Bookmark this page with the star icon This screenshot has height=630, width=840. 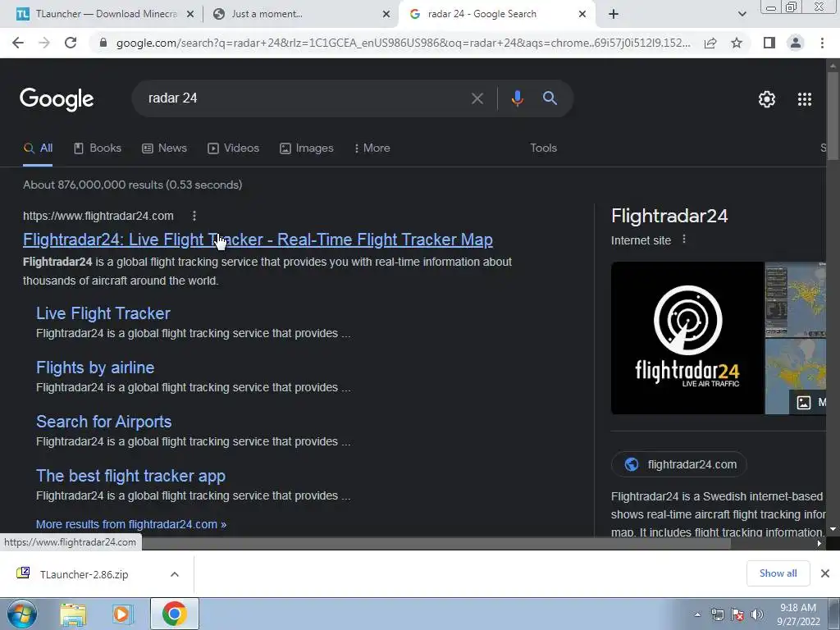click(x=737, y=43)
